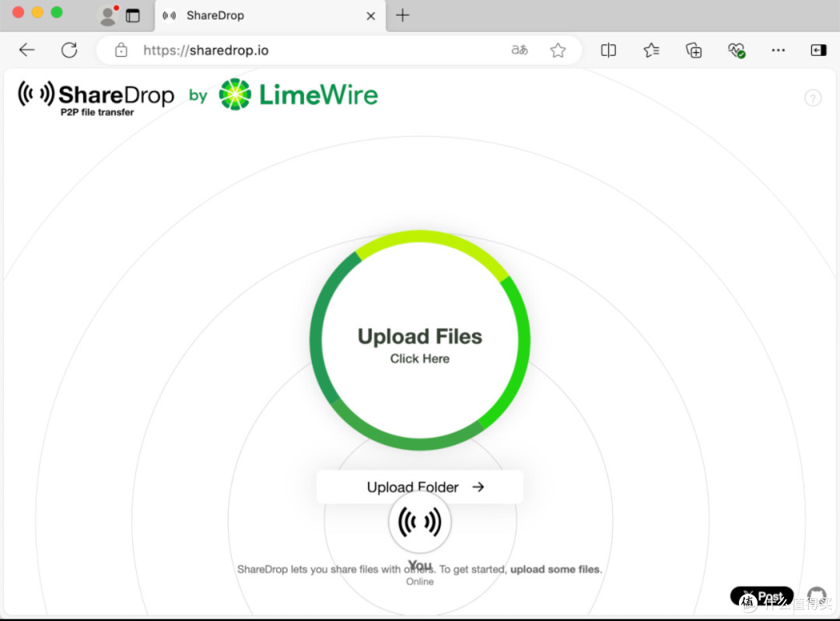The width and height of the screenshot is (840, 621).
Task: Click the 'upload some files' bold text
Action: pyautogui.click(x=555, y=570)
